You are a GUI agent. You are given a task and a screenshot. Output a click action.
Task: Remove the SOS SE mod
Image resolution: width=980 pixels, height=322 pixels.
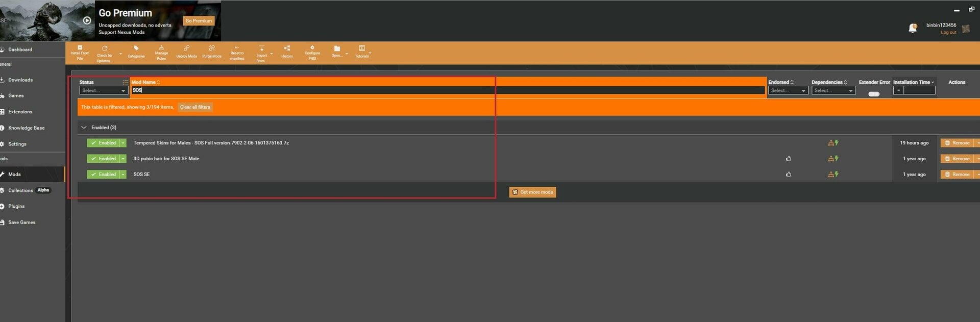pyautogui.click(x=957, y=175)
